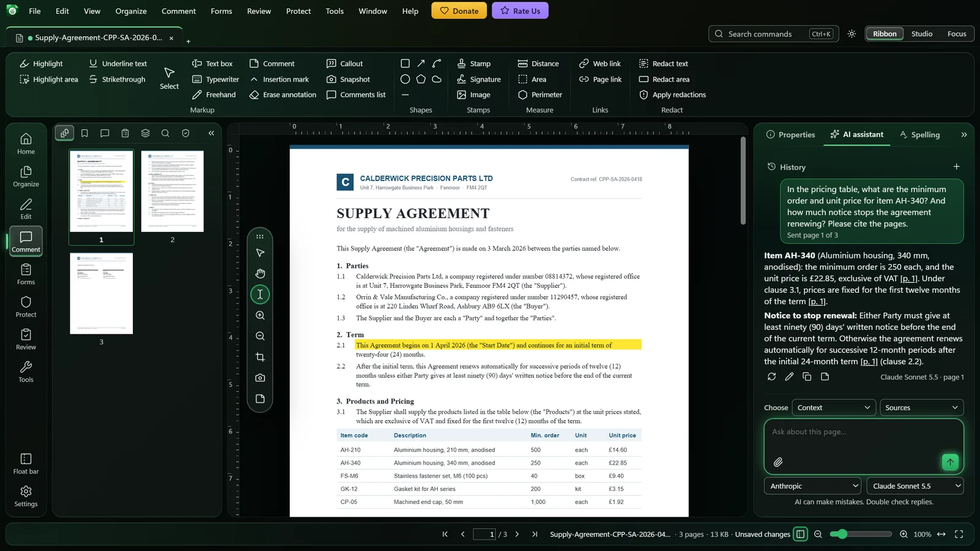
Task: Switch layout mode to Studio
Action: pos(922,34)
